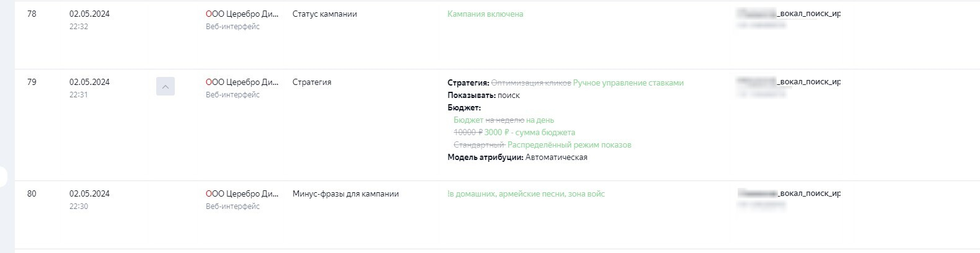Image resolution: width=980 pixels, height=253 pixels.
Task: Click the "3000 ₽ - сумма бюджета" line
Action: [x=529, y=133]
